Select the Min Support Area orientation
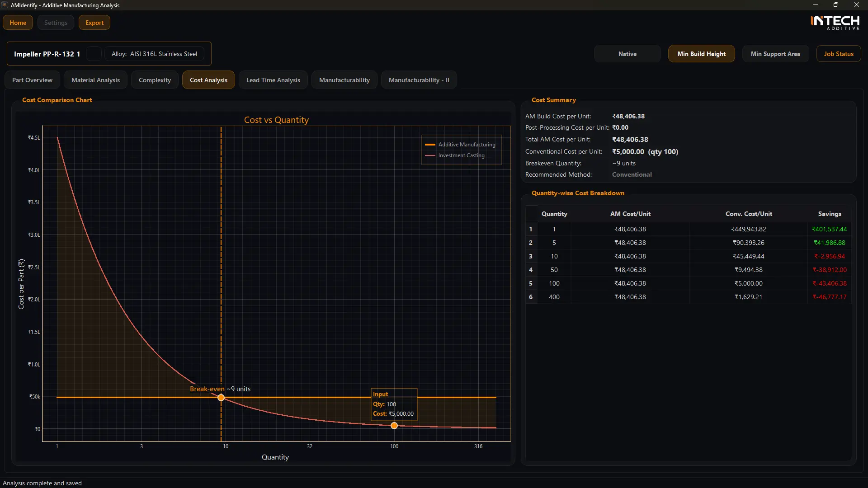 pyautogui.click(x=775, y=54)
